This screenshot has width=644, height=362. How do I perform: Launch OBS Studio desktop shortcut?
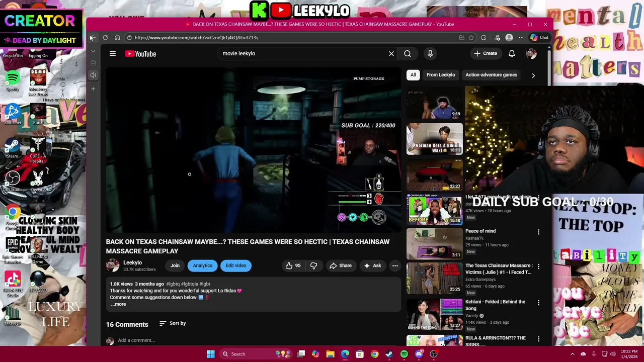pyautogui.click(x=13, y=181)
